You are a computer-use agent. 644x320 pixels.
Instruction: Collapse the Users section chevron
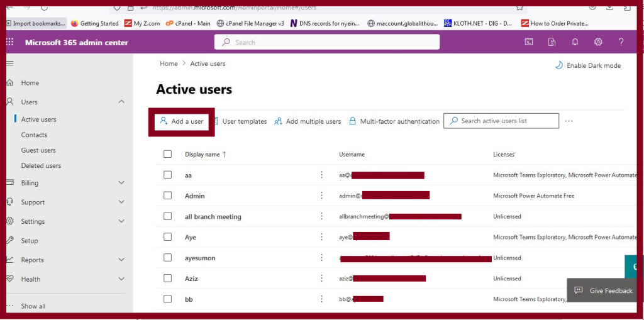click(121, 101)
